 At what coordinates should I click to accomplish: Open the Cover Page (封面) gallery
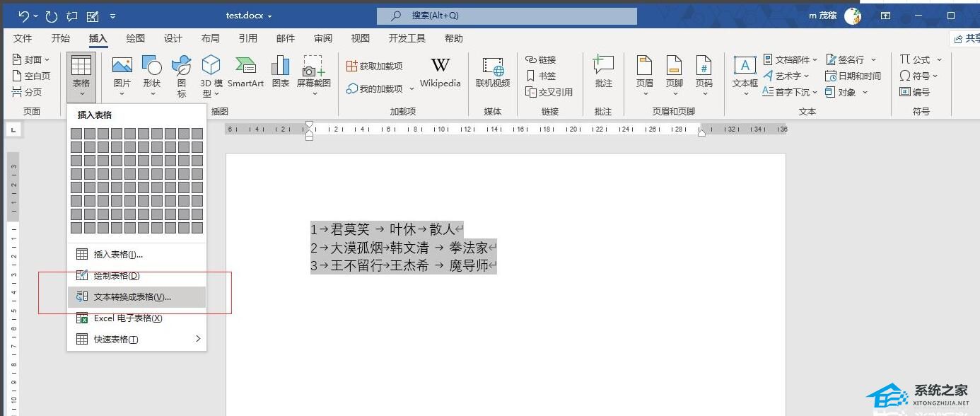click(x=32, y=59)
